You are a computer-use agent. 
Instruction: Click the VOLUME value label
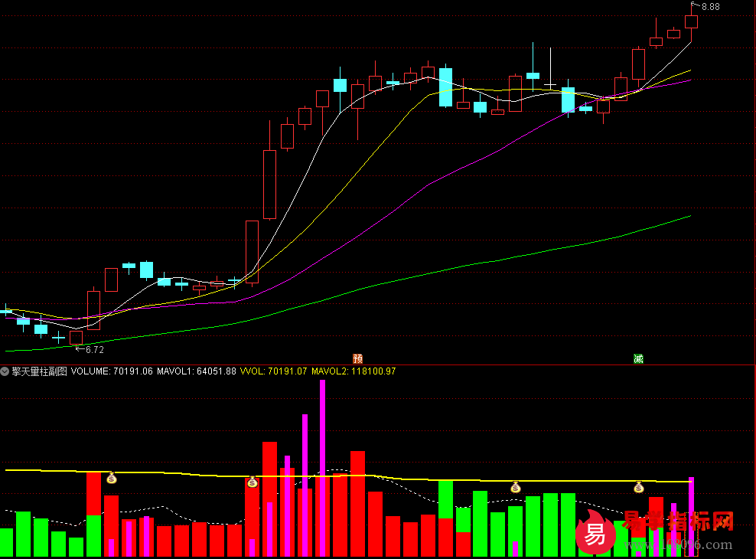pos(112,371)
